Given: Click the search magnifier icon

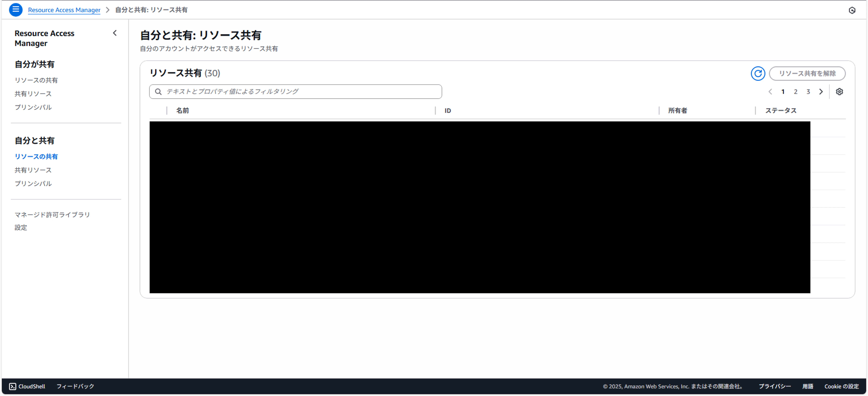Looking at the screenshot, I should (x=158, y=92).
